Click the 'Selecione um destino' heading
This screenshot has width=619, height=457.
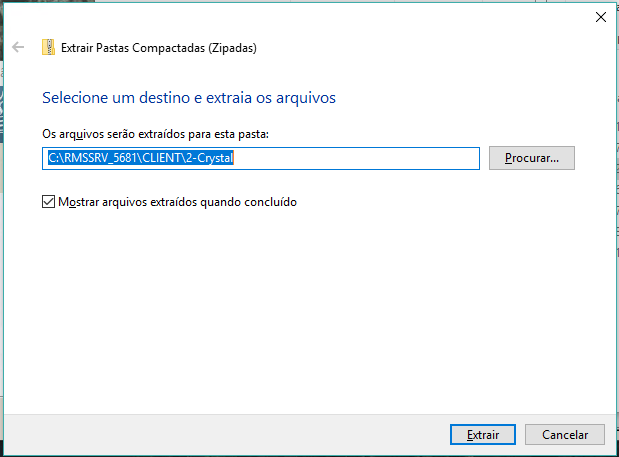pos(110,98)
